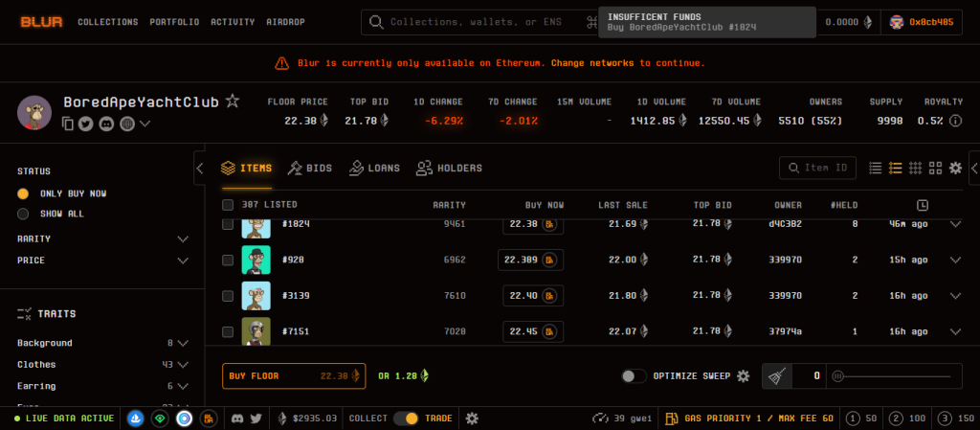Open sweep settings gear beside Optimize Sweep

[x=743, y=376]
